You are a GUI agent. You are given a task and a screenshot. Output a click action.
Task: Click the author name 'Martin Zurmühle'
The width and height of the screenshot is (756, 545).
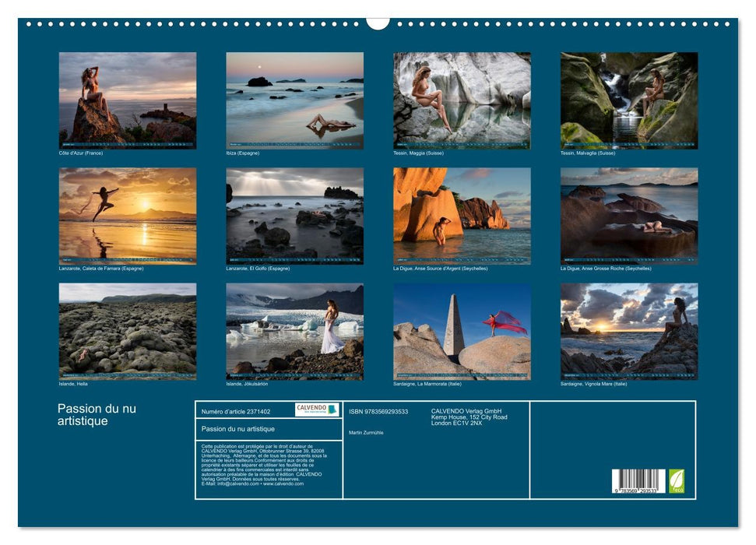(x=366, y=433)
